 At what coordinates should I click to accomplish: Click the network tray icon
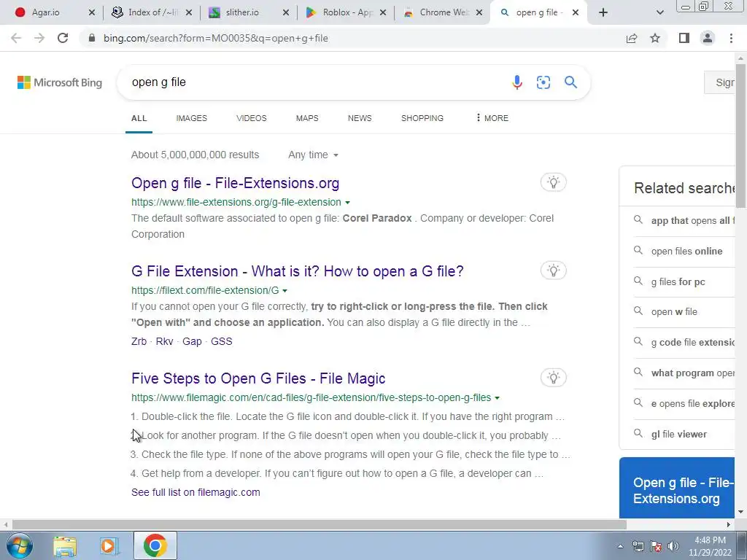[x=638, y=546]
